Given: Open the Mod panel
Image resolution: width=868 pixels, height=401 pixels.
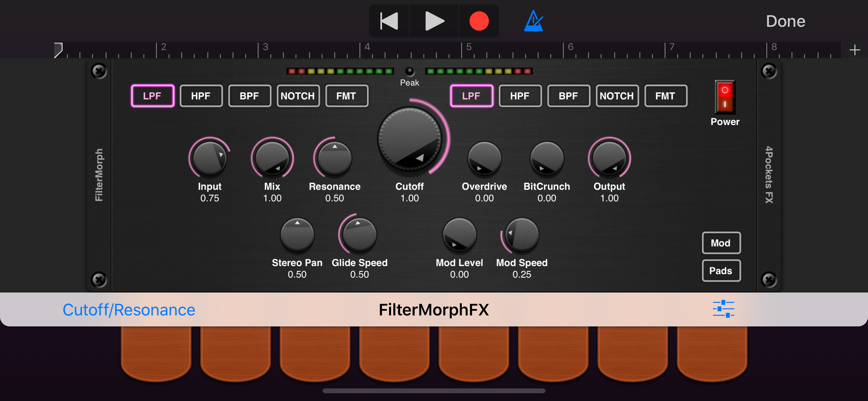Looking at the screenshot, I should [x=721, y=243].
